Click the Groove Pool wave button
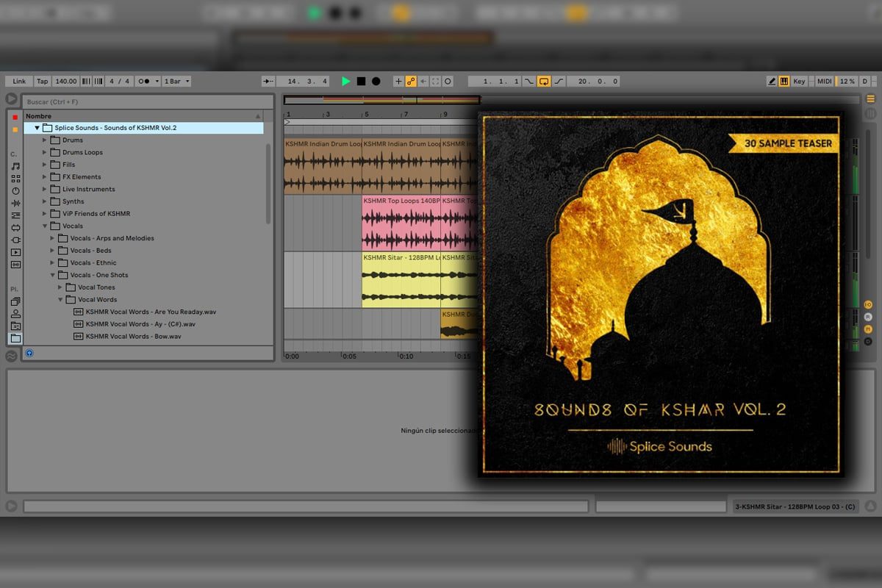The height and width of the screenshot is (588, 882). 12,356
